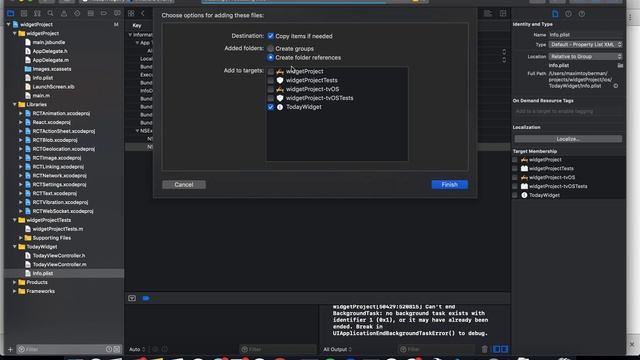This screenshot has height=360, width=640.
Task: Click the Localize... button
Action: [568, 139]
